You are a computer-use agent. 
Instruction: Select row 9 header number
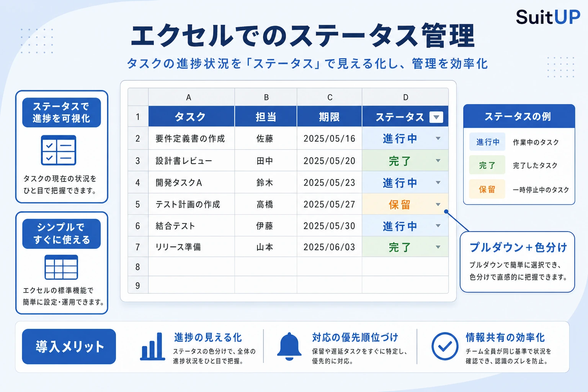click(138, 286)
